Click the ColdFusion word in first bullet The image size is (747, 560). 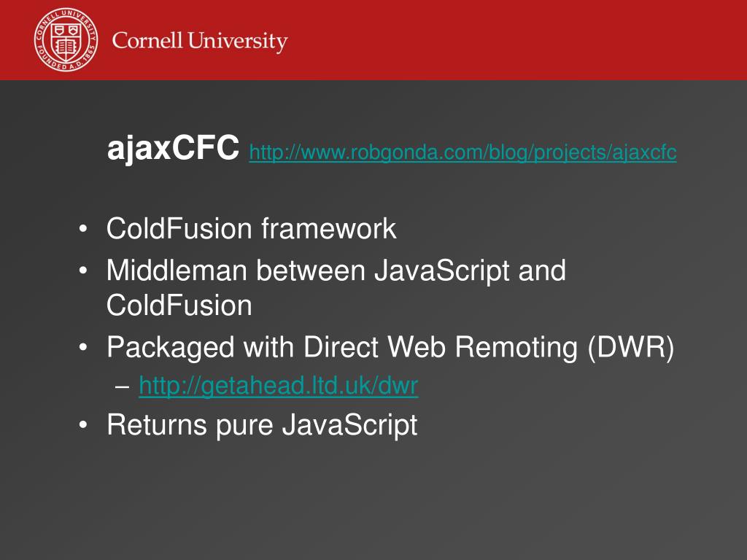point(179,228)
